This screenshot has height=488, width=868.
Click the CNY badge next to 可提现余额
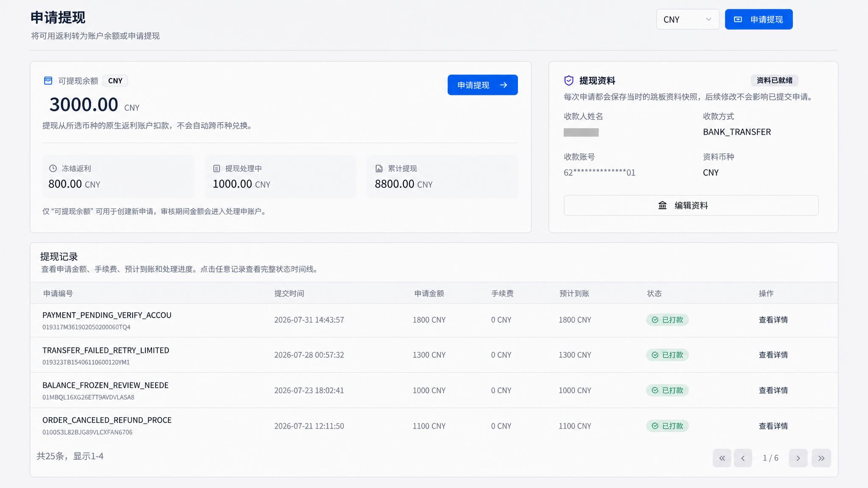pyautogui.click(x=115, y=81)
